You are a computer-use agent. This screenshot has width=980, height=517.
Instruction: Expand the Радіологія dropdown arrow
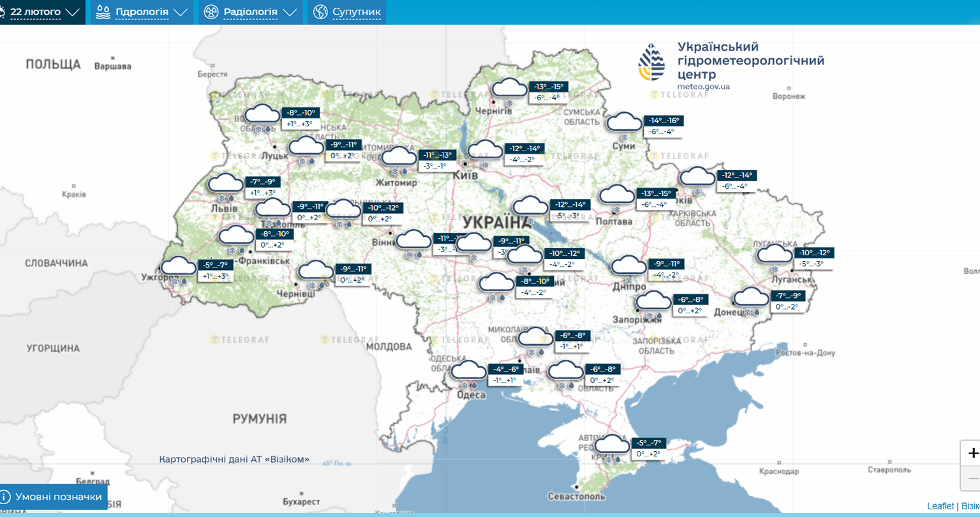tap(290, 12)
